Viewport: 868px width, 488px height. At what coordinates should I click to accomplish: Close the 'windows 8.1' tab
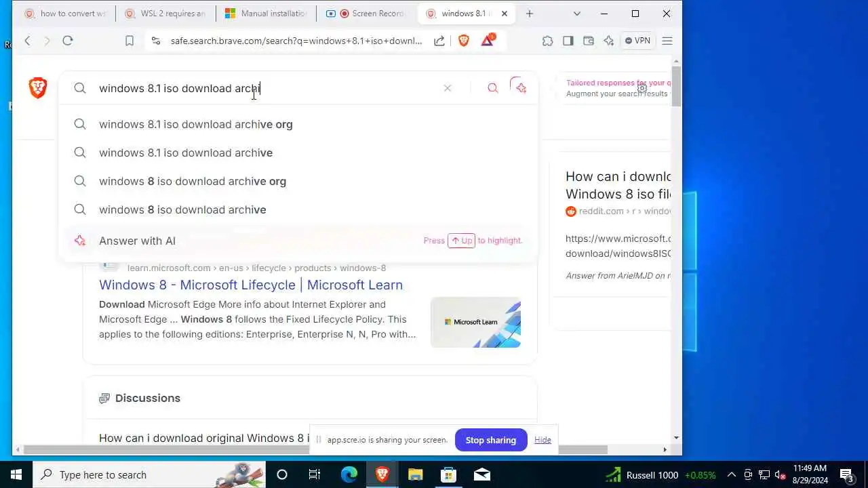504,14
